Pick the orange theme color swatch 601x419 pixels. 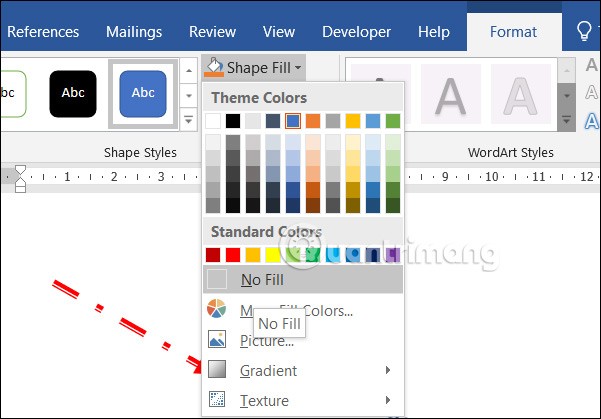click(x=313, y=121)
